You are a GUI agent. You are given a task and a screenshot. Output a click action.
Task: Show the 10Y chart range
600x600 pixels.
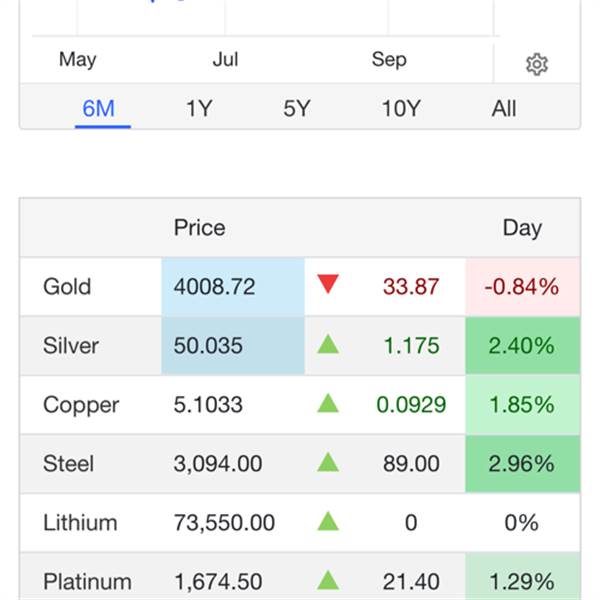(401, 109)
